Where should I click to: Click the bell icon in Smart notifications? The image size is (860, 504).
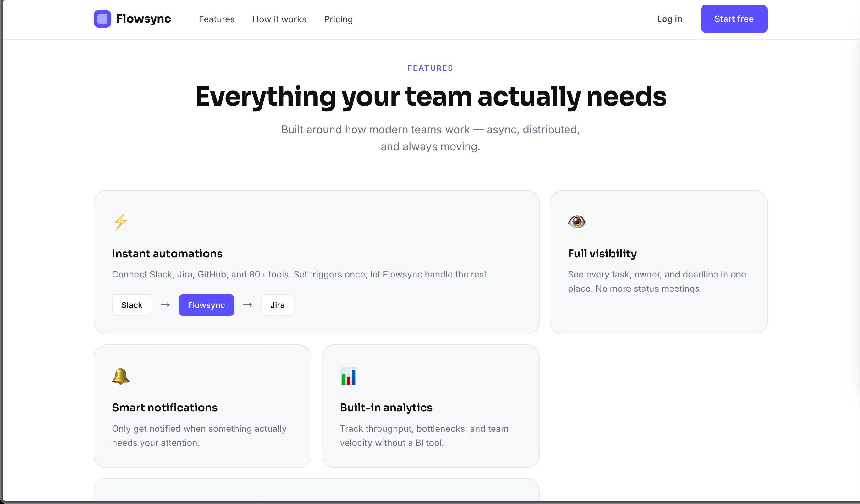click(x=120, y=376)
